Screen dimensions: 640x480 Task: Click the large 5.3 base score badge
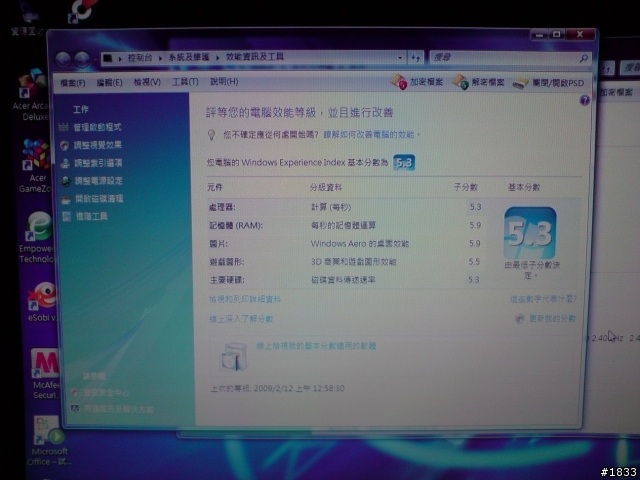click(530, 233)
